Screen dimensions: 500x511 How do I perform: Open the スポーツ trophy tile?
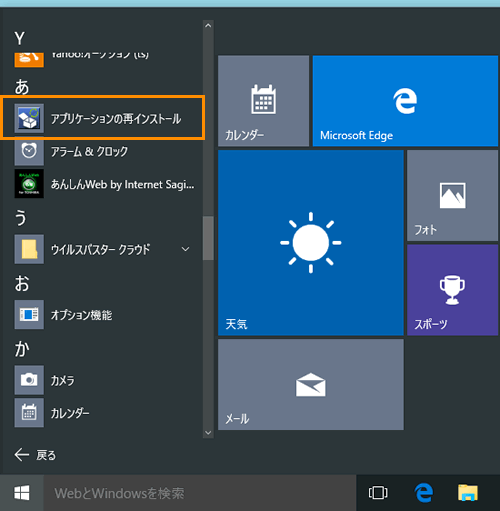coord(452,290)
